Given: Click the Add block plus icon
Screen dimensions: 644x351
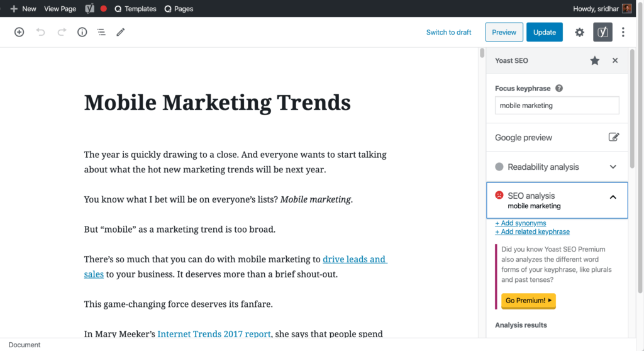Looking at the screenshot, I should 19,32.
